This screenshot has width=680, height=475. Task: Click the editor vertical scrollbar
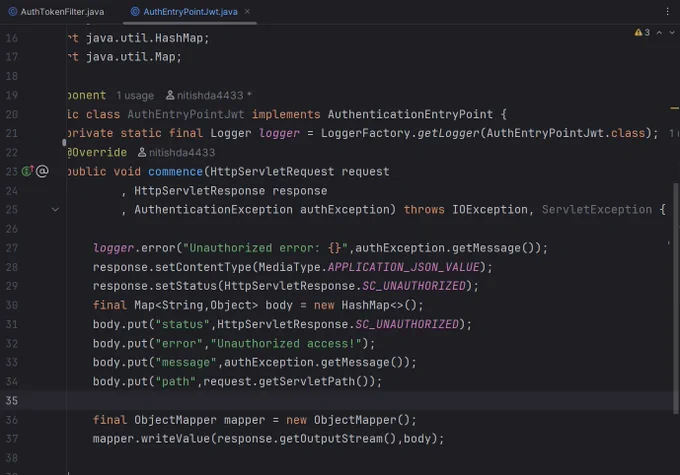(x=676, y=298)
